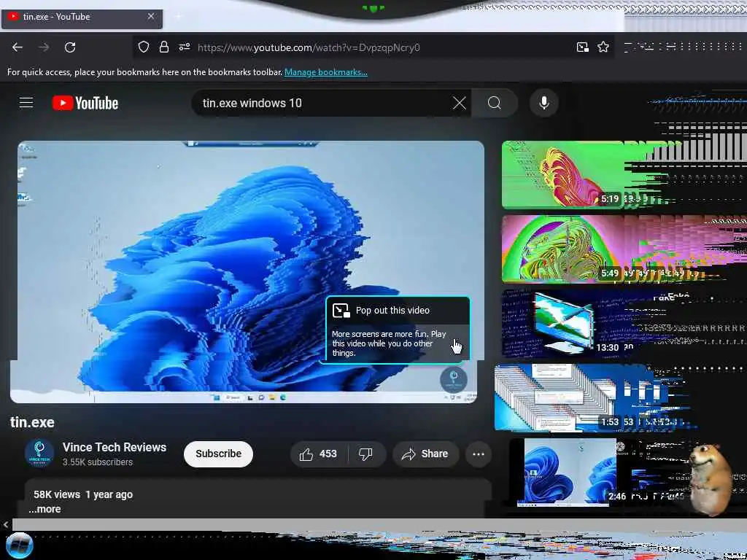Open the YouTube hamburger guide menu
The width and height of the screenshot is (747, 560).
[x=26, y=102]
